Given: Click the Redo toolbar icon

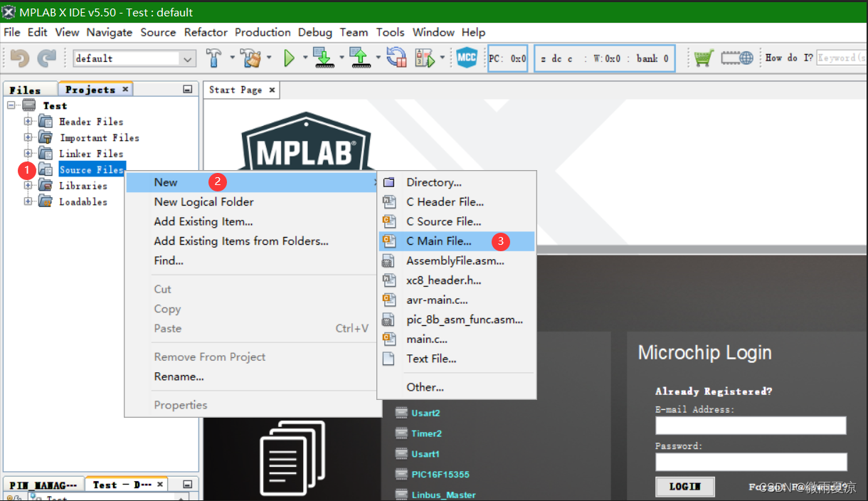Looking at the screenshot, I should 47,58.
